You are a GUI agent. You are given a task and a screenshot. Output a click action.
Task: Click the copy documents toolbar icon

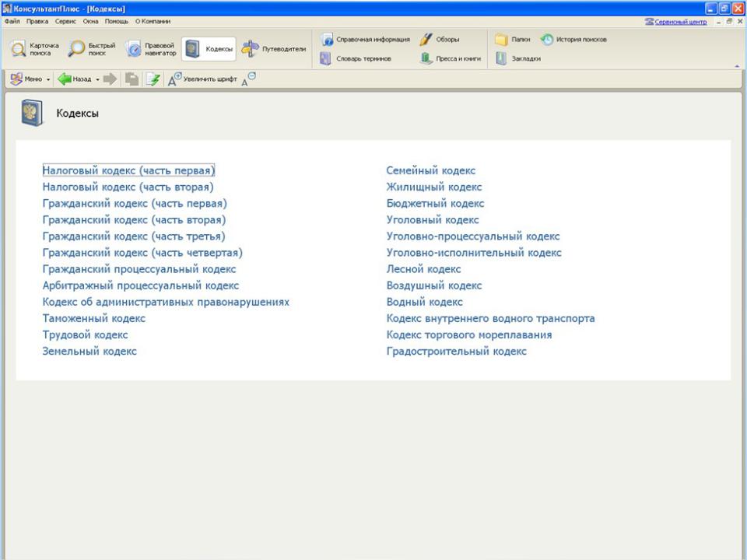(x=132, y=79)
